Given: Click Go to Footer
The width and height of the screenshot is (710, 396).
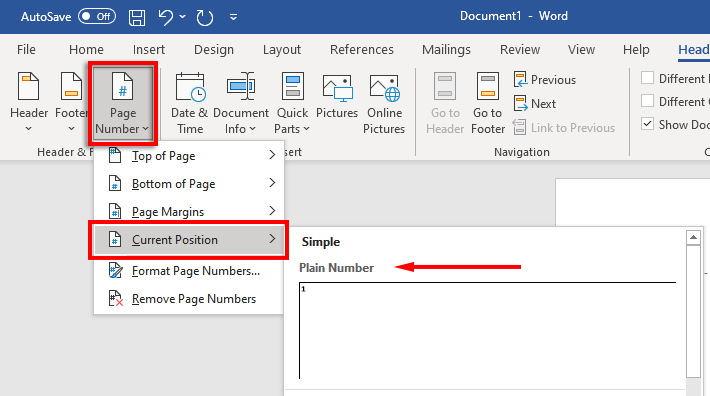Looking at the screenshot, I should pos(488,103).
